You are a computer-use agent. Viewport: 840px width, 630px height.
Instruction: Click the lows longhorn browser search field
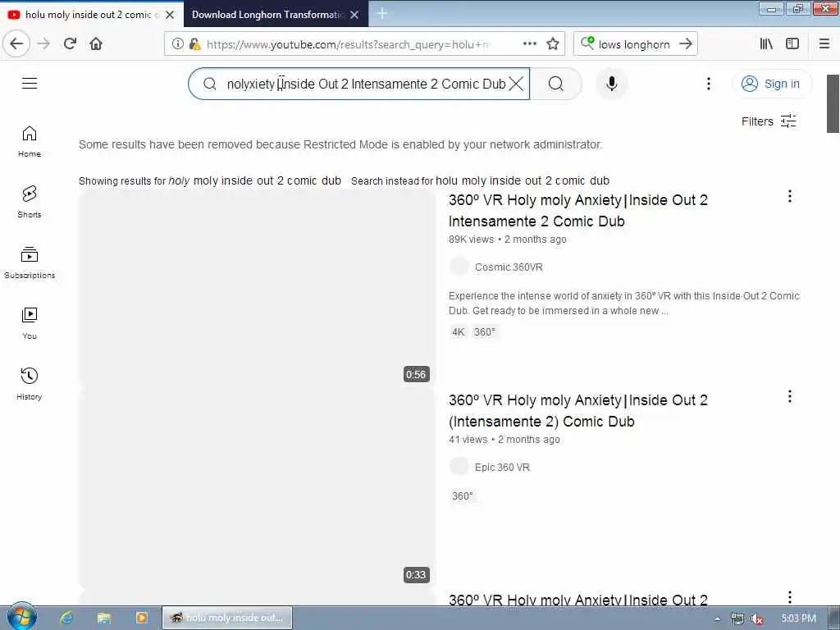click(634, 44)
